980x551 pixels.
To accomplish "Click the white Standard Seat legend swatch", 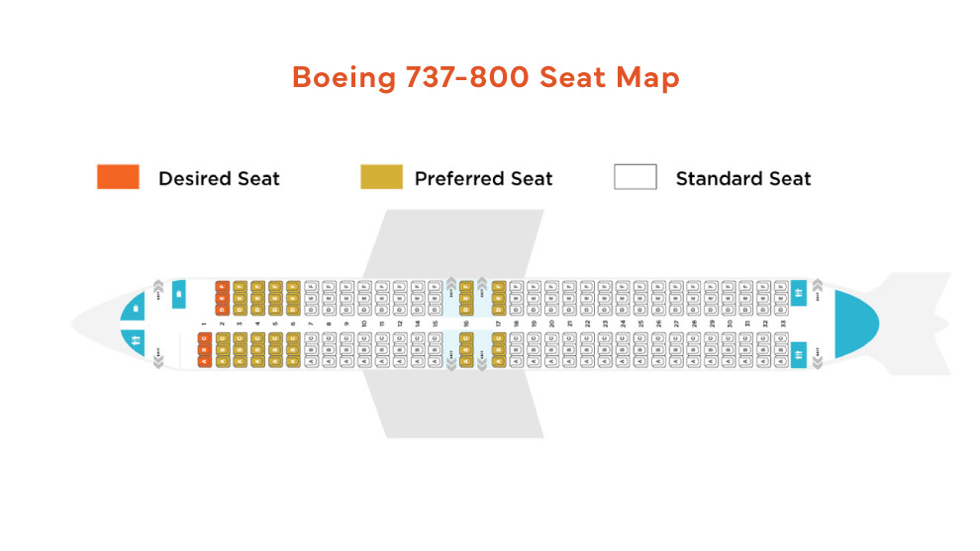I will pos(636,178).
